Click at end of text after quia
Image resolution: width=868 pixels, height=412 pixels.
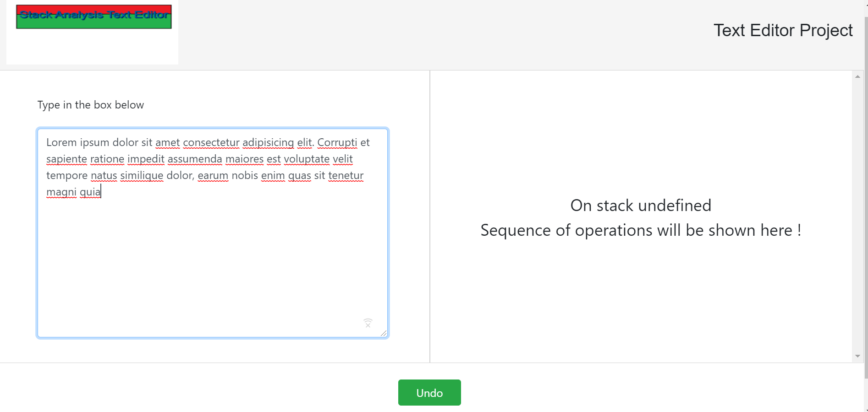pos(101,192)
